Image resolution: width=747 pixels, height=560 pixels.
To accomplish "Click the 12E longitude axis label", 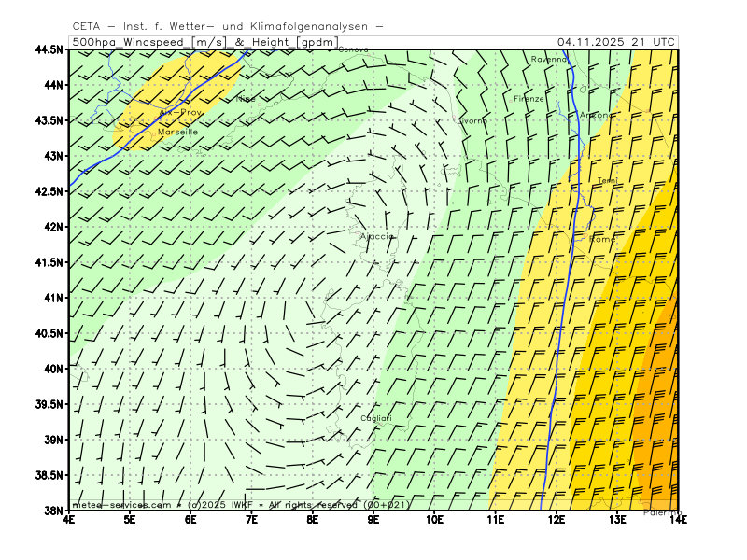I will 557,519.
